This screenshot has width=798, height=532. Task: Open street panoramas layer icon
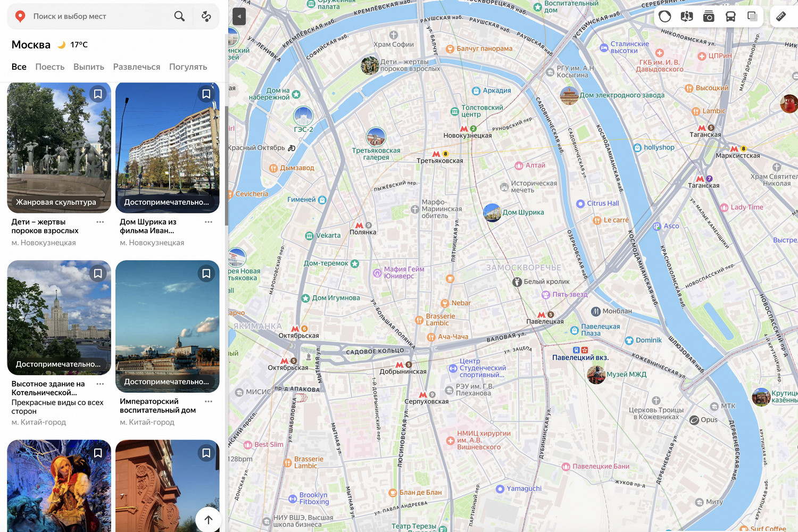click(x=687, y=16)
